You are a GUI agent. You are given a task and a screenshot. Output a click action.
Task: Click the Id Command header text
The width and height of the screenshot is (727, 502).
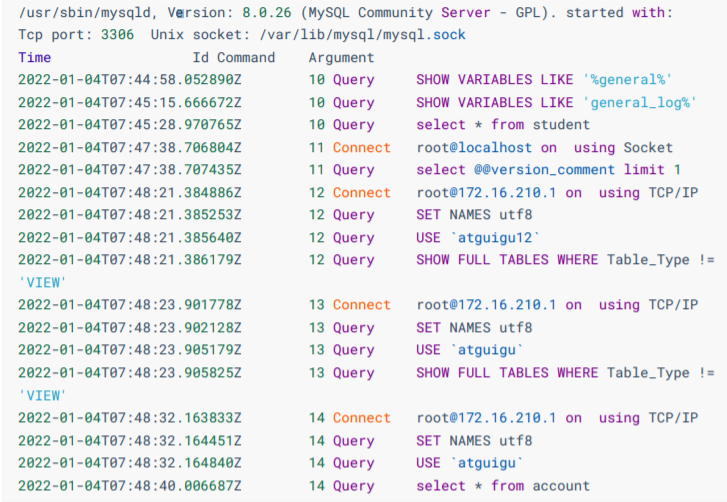[234, 57]
